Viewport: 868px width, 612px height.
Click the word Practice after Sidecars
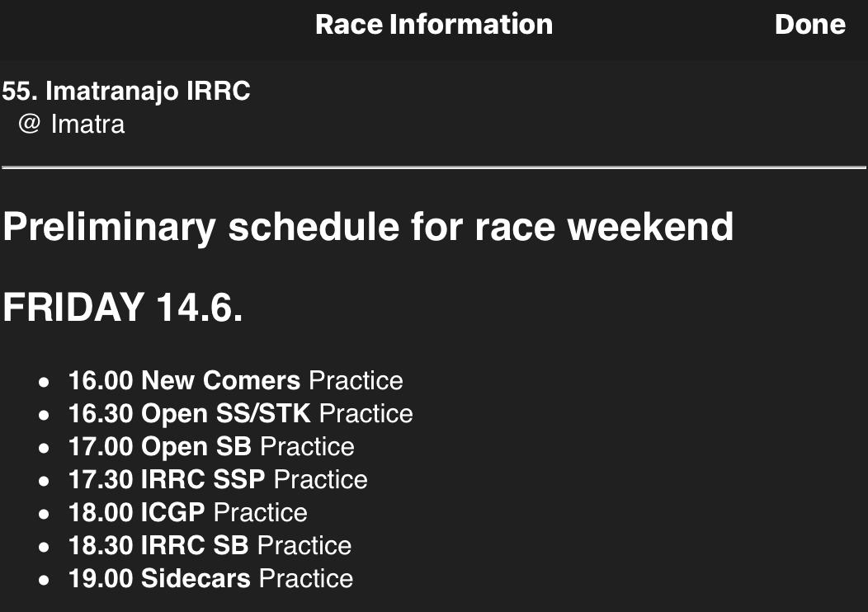click(306, 579)
